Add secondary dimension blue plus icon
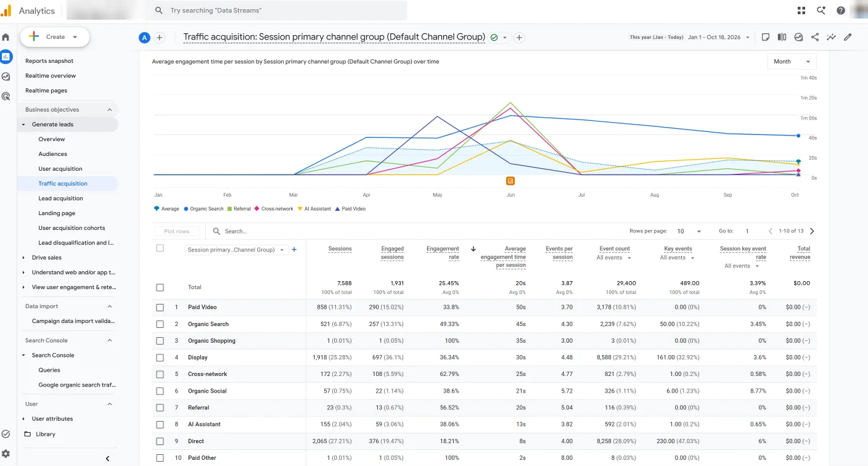The height and width of the screenshot is (466, 868). coord(294,250)
